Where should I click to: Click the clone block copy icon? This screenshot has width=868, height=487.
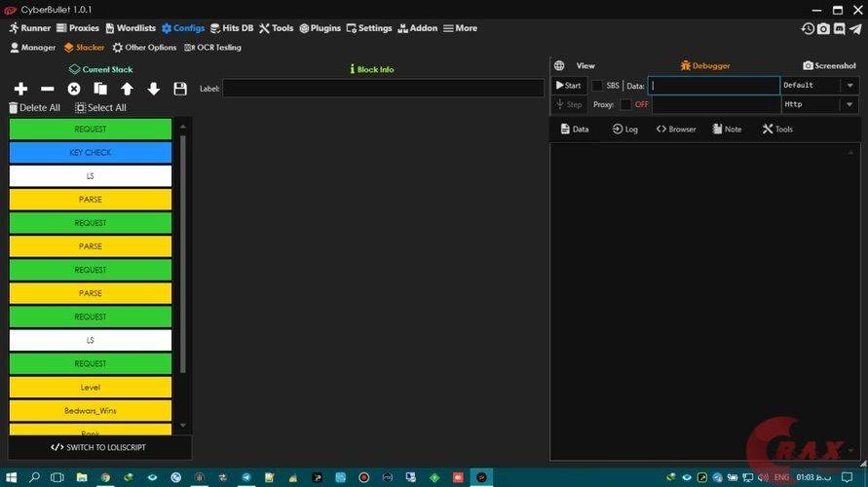pyautogui.click(x=100, y=89)
